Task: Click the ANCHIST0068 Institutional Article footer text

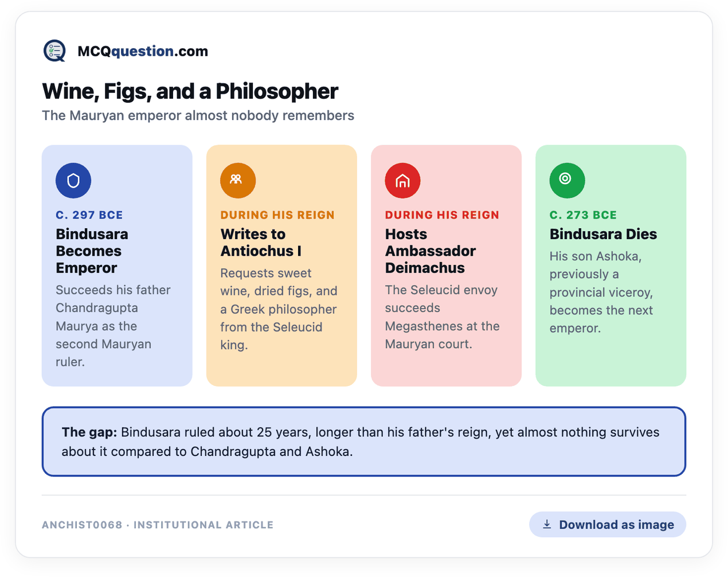Action: [158, 525]
